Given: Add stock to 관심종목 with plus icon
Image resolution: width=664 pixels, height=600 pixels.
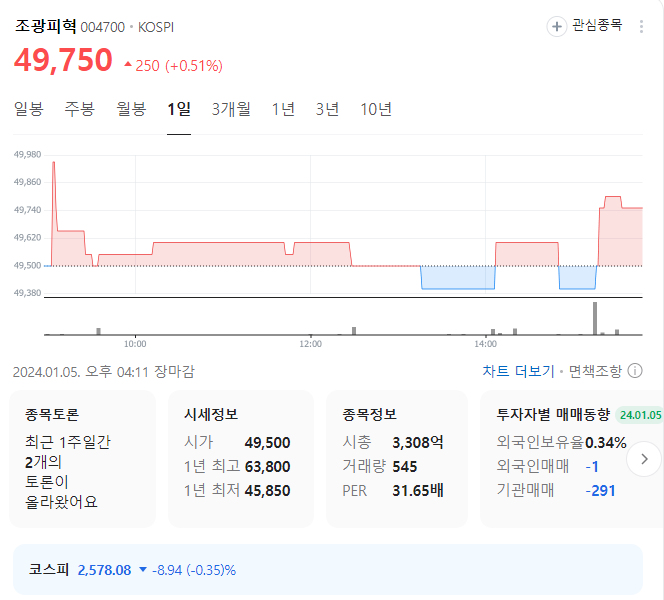Looking at the screenshot, I should 556,27.
